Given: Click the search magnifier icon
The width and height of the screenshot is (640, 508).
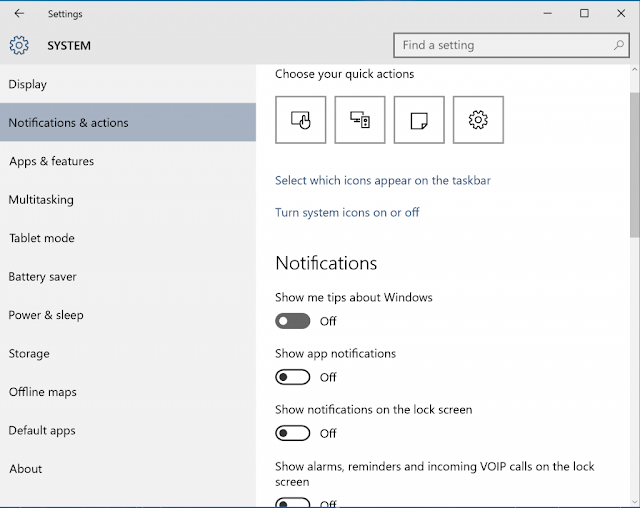Looking at the screenshot, I should 619,45.
